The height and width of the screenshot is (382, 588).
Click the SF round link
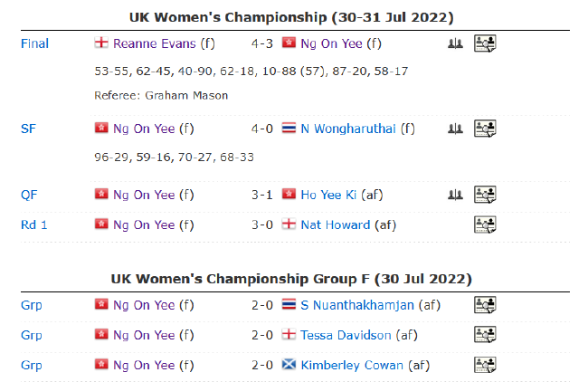click(x=28, y=129)
